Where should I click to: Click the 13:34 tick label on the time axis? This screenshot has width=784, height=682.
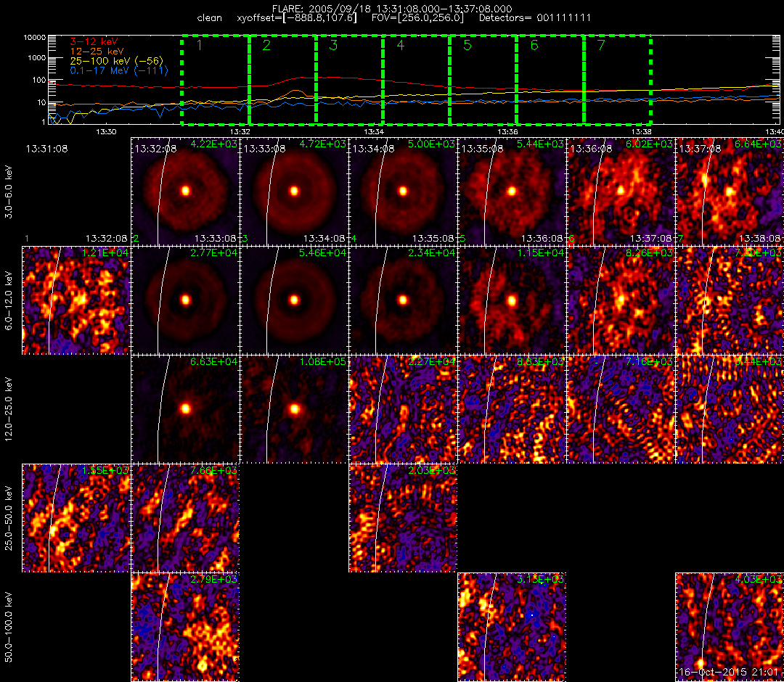(374, 132)
